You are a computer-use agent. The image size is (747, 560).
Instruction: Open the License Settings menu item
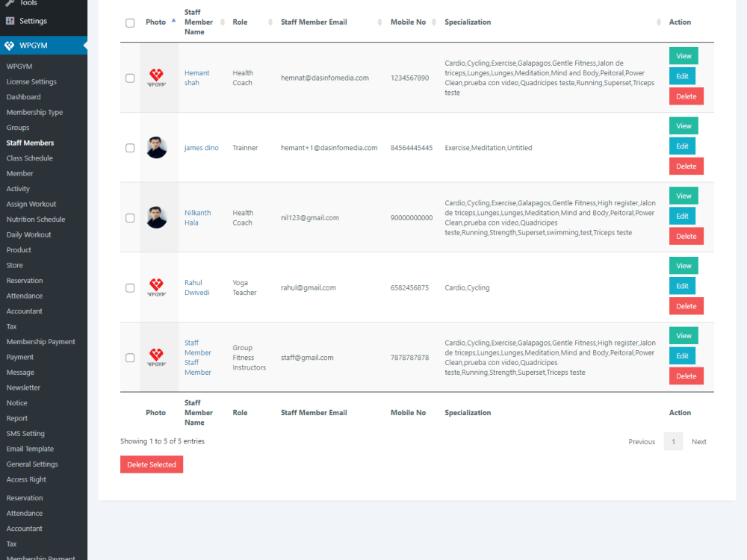click(31, 81)
